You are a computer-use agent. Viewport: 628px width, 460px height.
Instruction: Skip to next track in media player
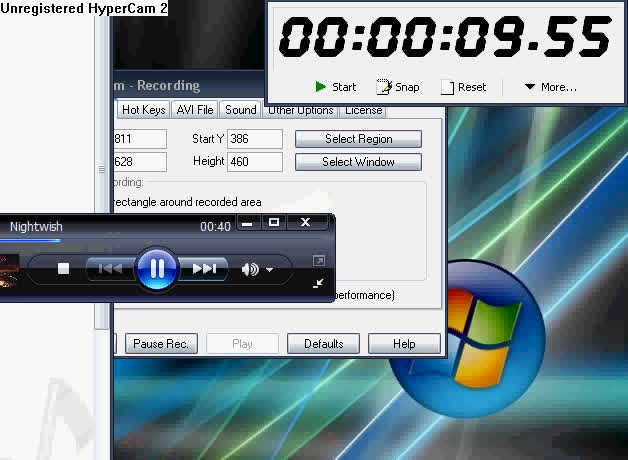pyautogui.click(x=204, y=269)
